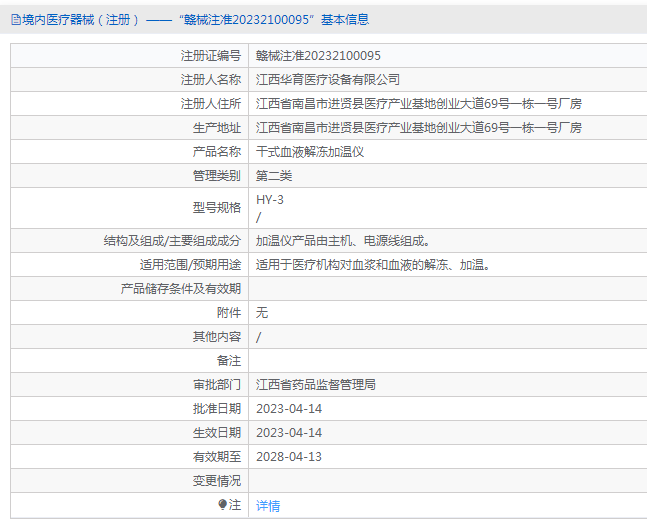Click the 生效日期 value 2023-04-14
This screenshot has height=519, width=647.
pos(289,432)
